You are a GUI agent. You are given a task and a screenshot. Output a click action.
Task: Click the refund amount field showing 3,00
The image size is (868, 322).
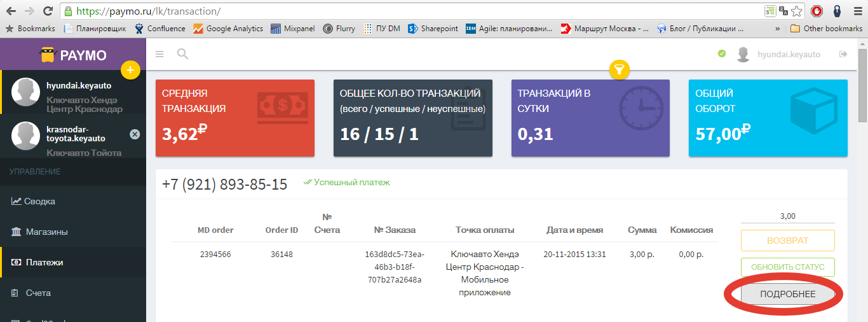[x=787, y=216]
